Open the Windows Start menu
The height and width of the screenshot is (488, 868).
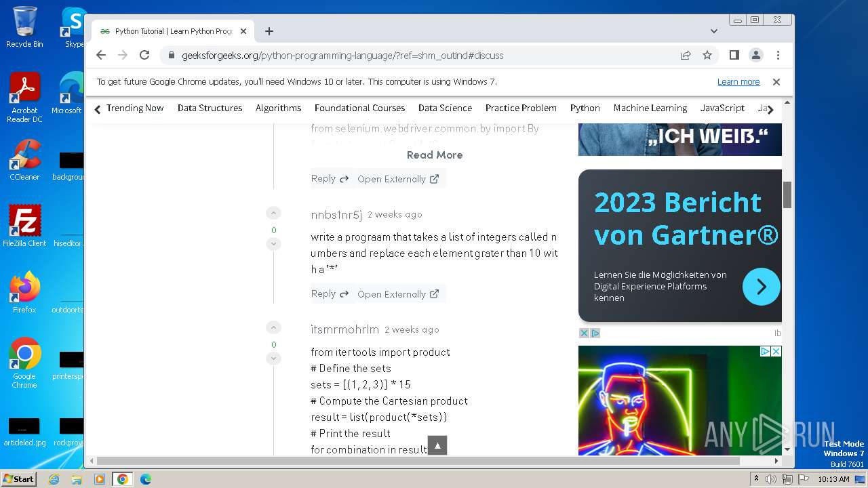18,479
